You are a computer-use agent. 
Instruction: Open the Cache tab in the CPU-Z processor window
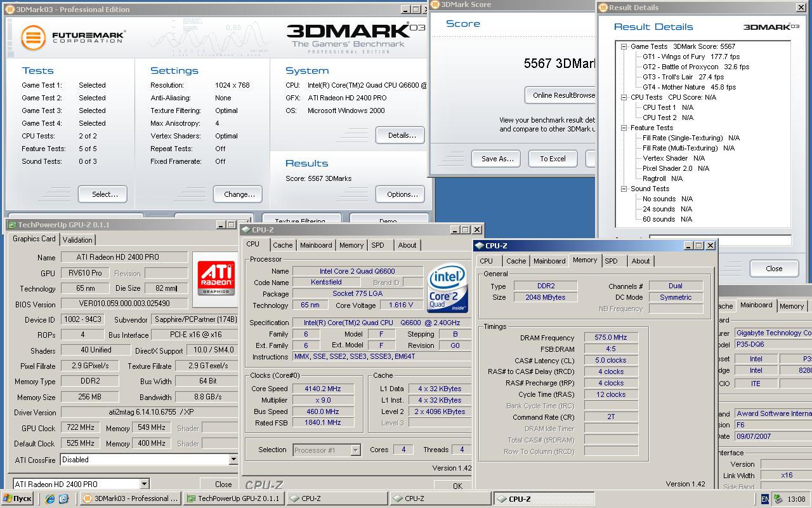point(283,245)
